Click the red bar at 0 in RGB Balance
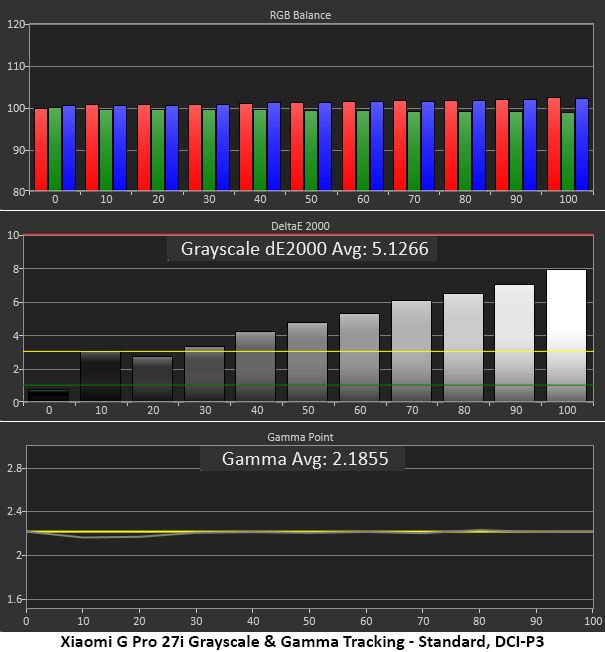This screenshot has height=652, width=605. 41,150
